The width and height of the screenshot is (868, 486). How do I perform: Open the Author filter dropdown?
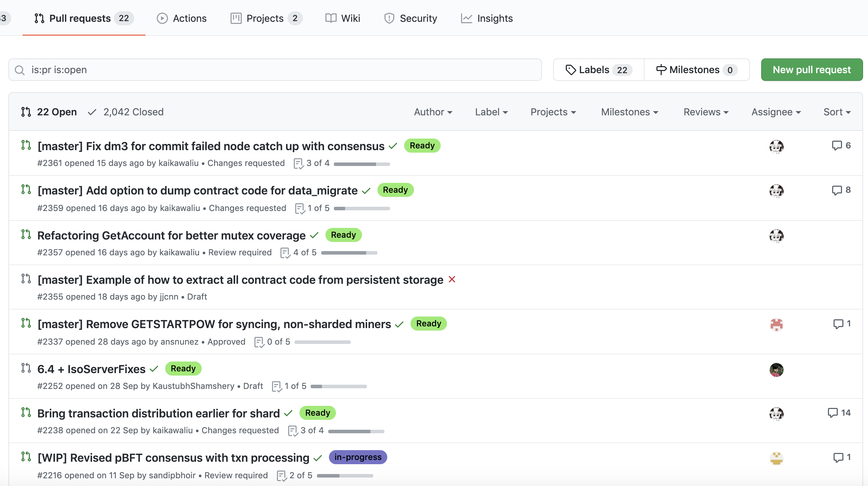(x=433, y=112)
